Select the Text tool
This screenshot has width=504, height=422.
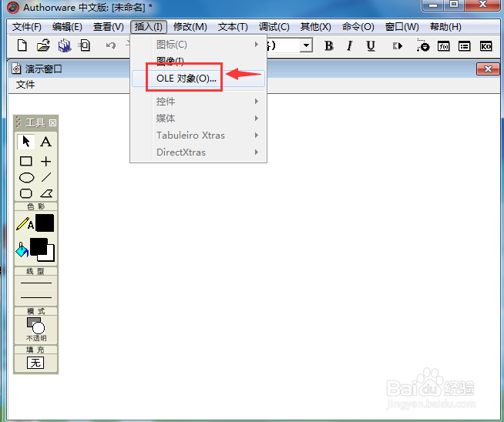point(45,142)
